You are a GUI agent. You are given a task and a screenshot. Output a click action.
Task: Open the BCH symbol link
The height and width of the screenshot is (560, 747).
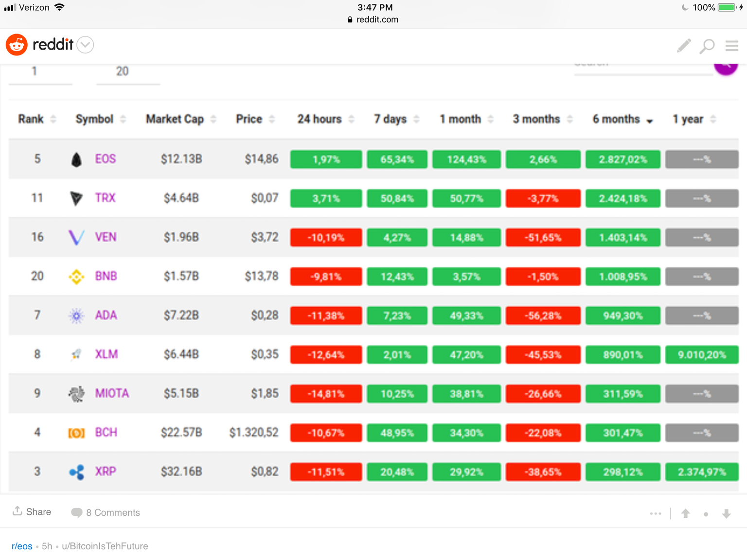(x=106, y=432)
